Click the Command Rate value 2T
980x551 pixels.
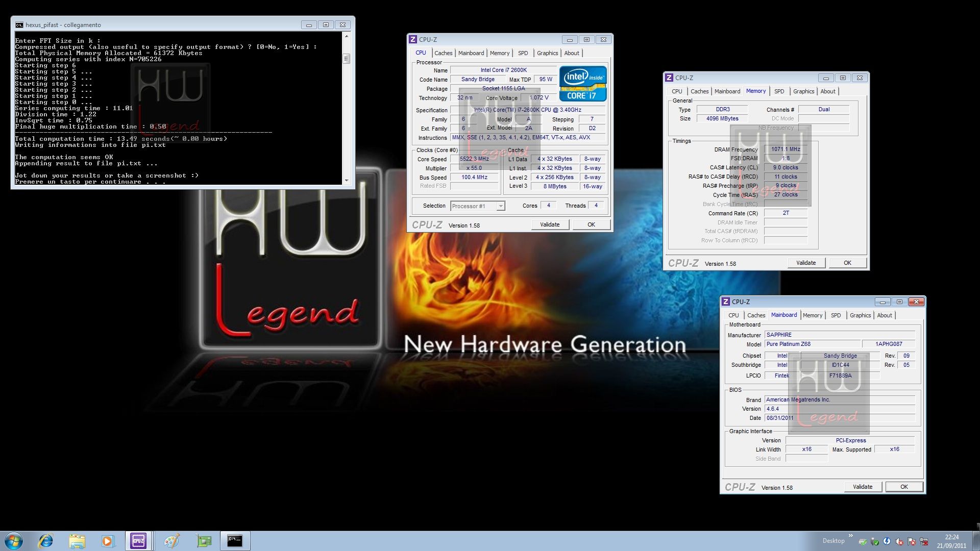point(786,213)
